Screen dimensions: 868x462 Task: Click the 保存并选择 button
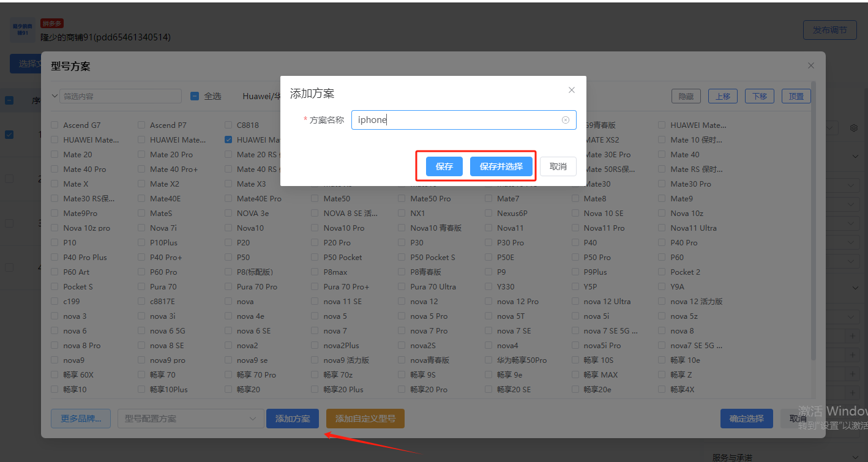501,166
